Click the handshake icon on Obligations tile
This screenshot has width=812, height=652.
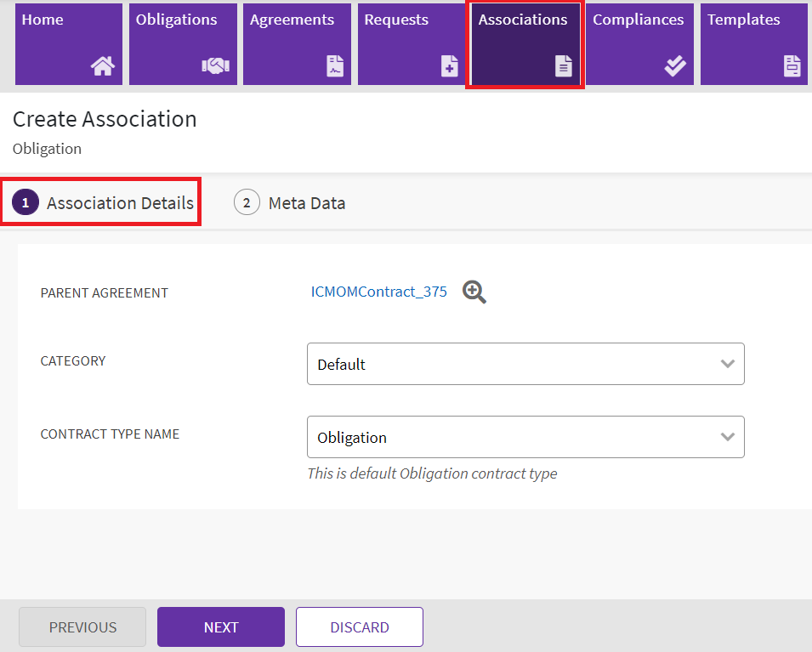point(215,66)
